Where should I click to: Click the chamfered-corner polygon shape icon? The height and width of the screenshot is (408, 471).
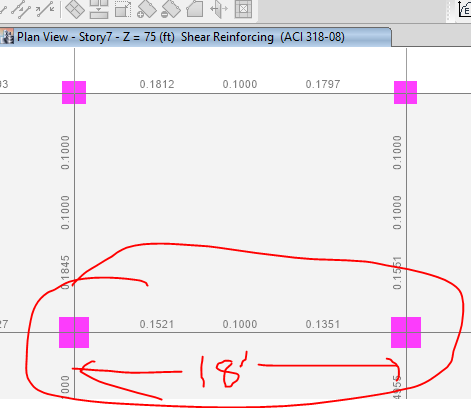pyautogui.click(x=195, y=9)
